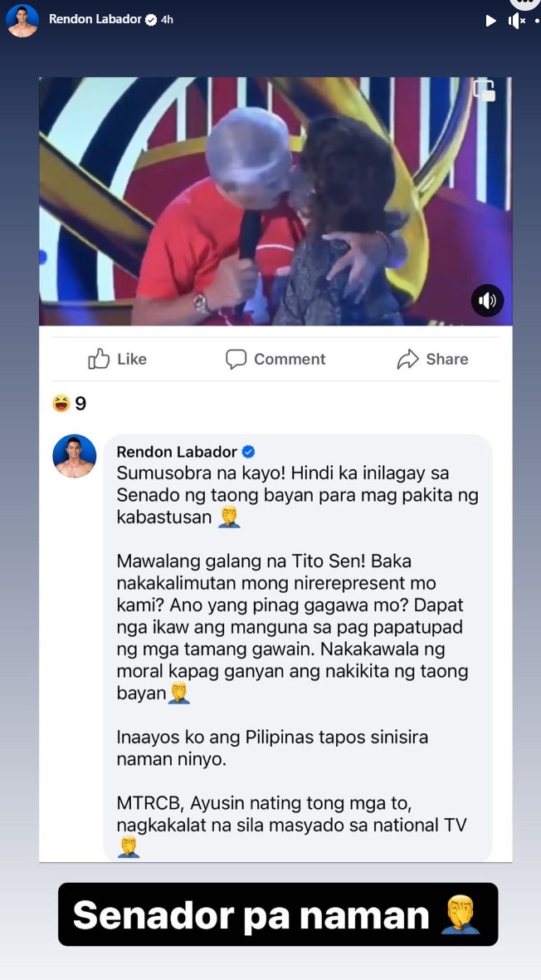Select the 'Senador pa naman' caption sticker

tap(278, 914)
